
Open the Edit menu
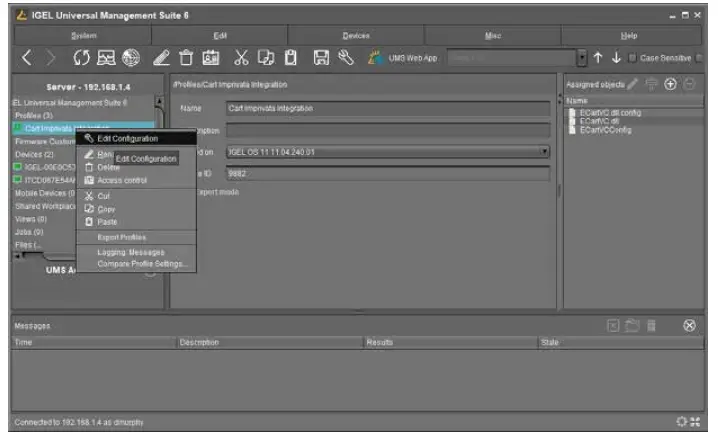220,36
